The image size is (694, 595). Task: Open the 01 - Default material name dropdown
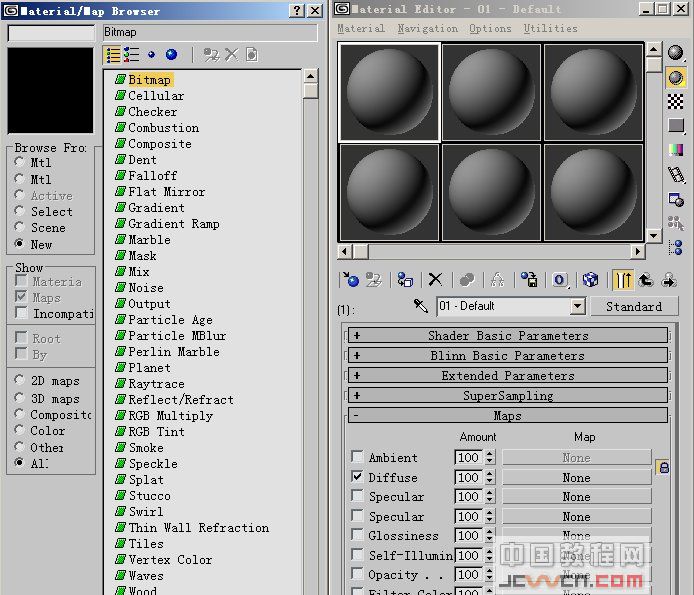click(577, 306)
